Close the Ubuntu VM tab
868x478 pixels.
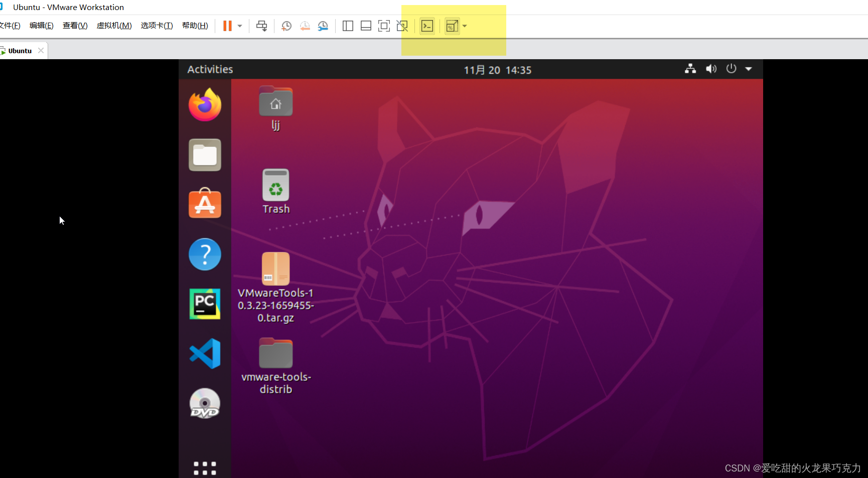tap(41, 51)
